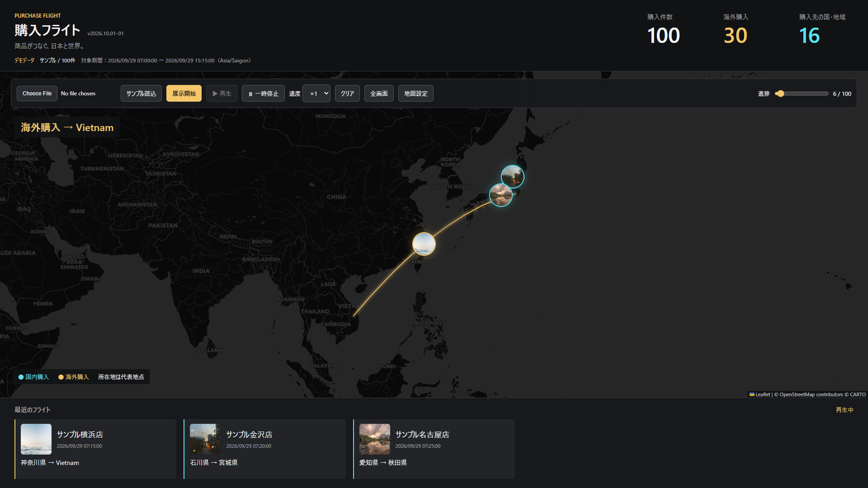Click the 愛知県 → 秋田県 route text

coord(383,463)
